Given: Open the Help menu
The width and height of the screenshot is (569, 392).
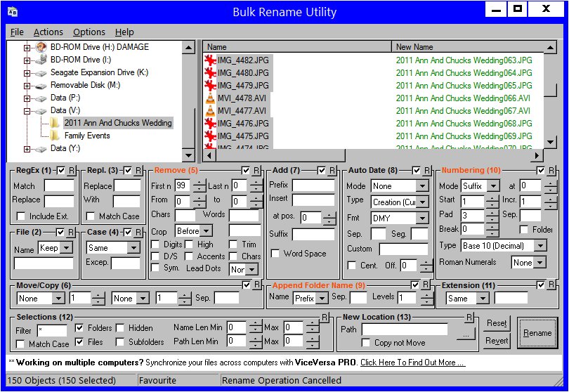Looking at the screenshot, I should (x=124, y=32).
